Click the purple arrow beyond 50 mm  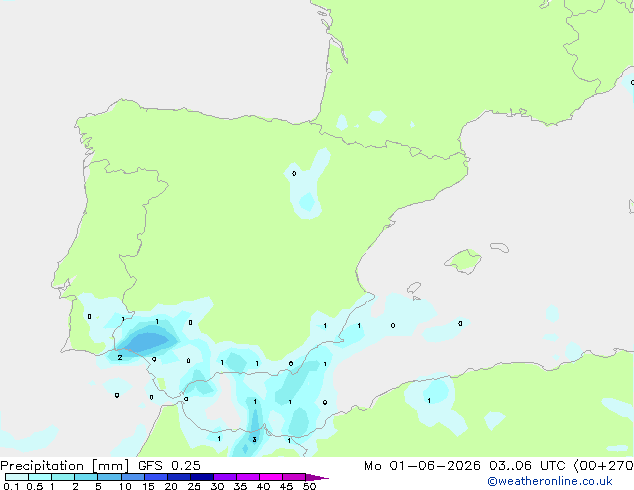317,477
